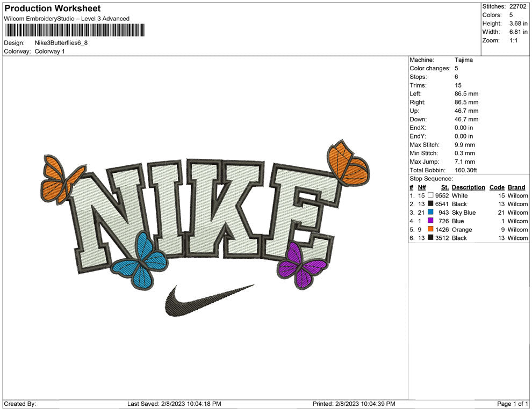Click the 'Production Worksheet' title
This screenshot has height=409, width=532.
[53, 9]
